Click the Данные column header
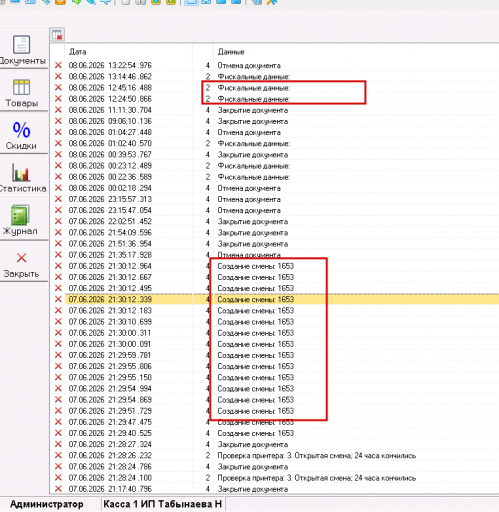 (231, 52)
